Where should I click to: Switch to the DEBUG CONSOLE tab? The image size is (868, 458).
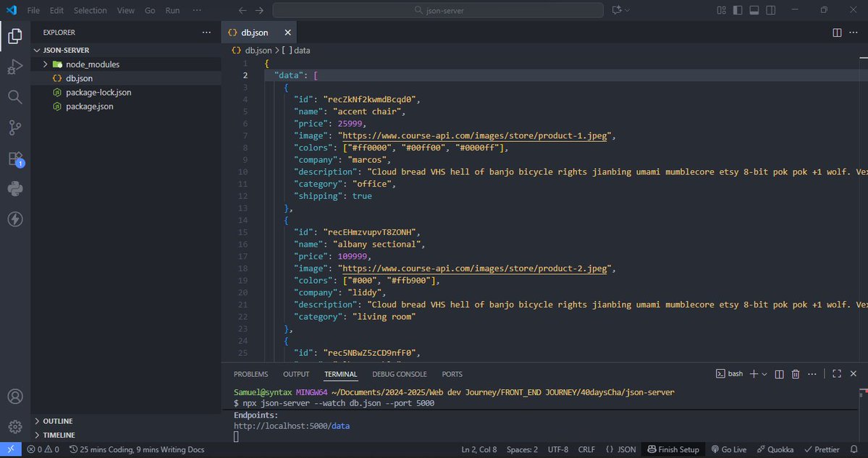coord(400,374)
